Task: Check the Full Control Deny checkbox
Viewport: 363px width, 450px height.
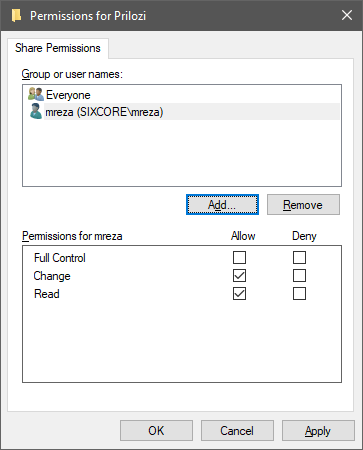Action: (x=299, y=258)
